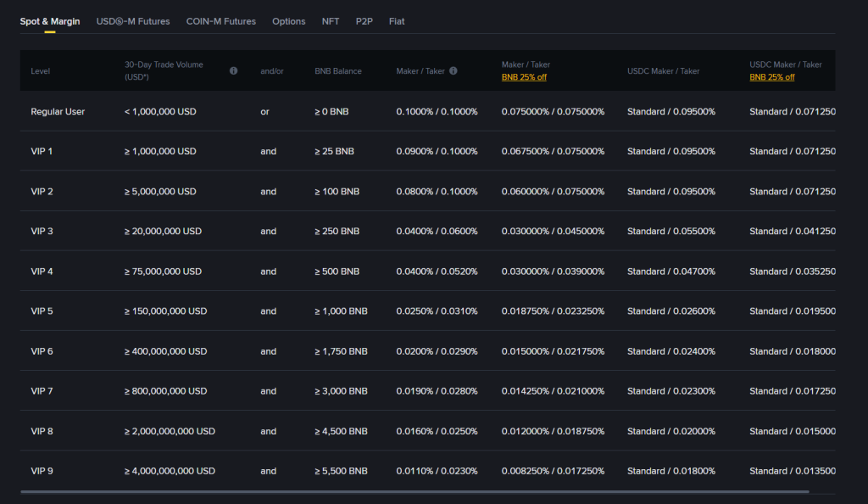This screenshot has width=868, height=504.
Task: Open the Options fee tab
Action: tap(288, 21)
